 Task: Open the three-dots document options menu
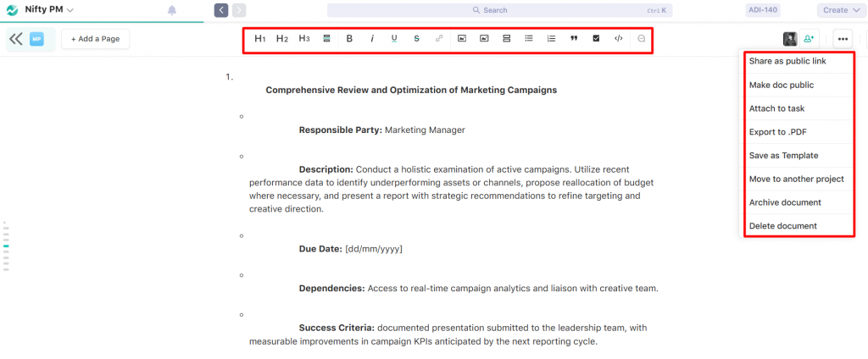(843, 39)
